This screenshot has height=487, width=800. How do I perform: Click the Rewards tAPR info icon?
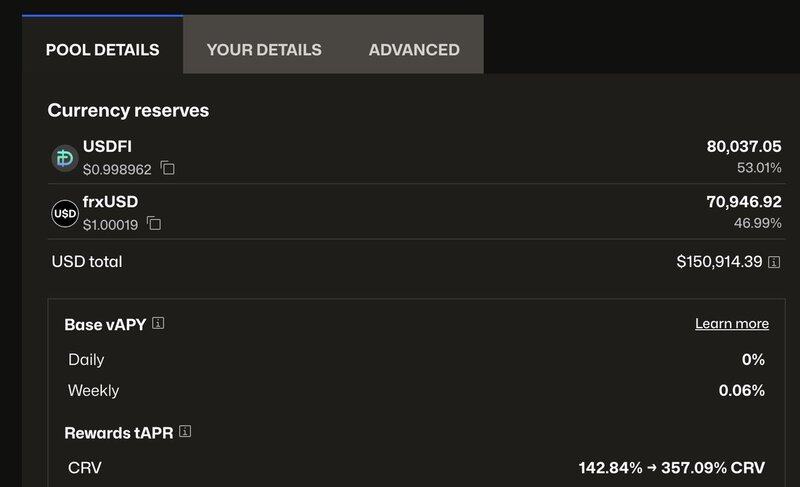[185, 432]
